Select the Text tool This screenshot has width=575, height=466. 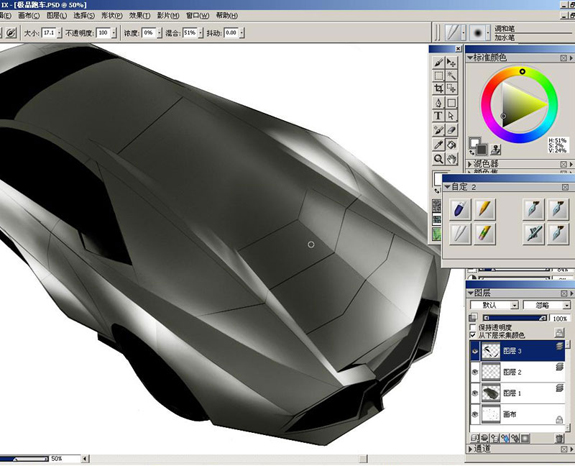[x=438, y=116]
